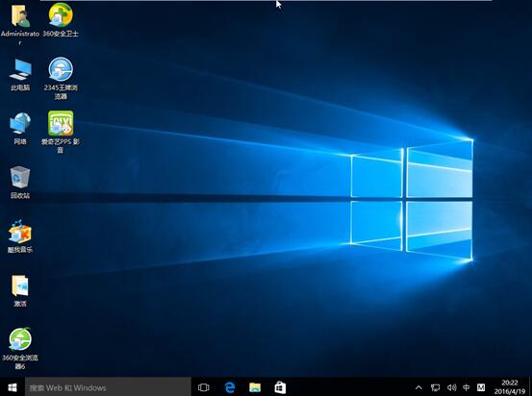The image size is (532, 396).
Task: Open the network tray icon
Action: tap(435, 387)
